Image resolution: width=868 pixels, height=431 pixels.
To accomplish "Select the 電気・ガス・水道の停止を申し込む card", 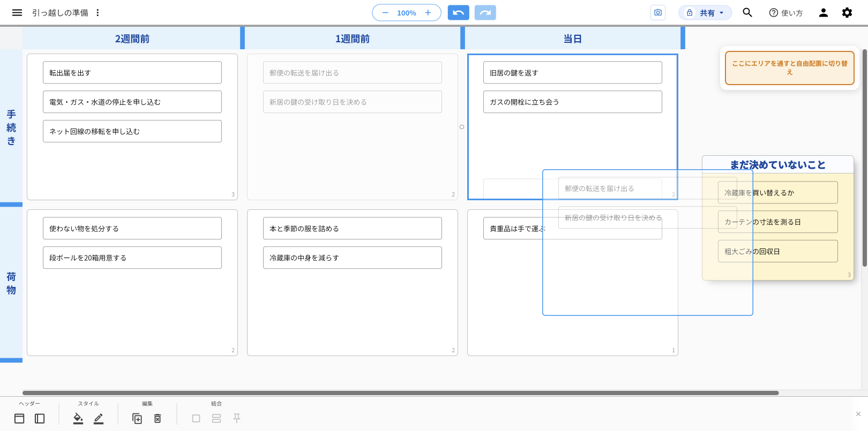I will coord(132,102).
